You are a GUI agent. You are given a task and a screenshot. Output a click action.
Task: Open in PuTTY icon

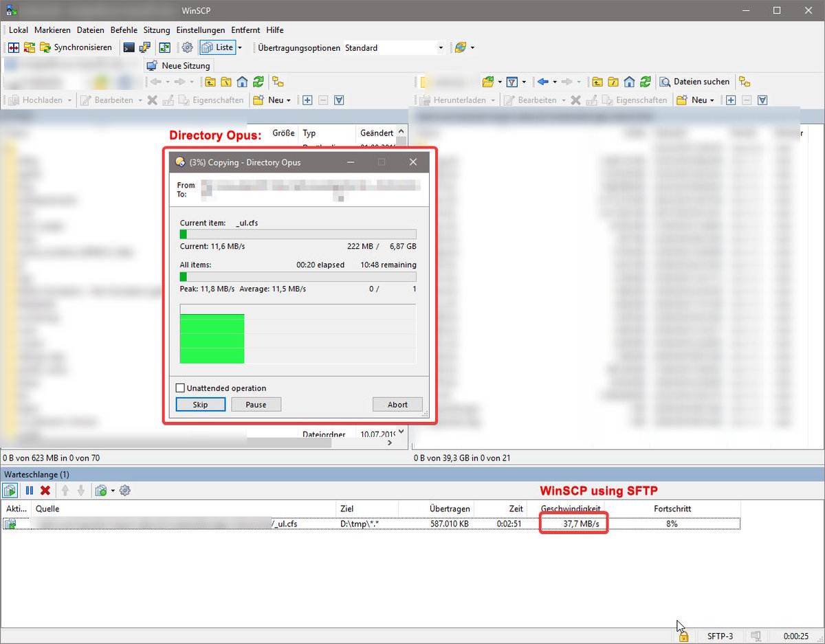(x=144, y=47)
